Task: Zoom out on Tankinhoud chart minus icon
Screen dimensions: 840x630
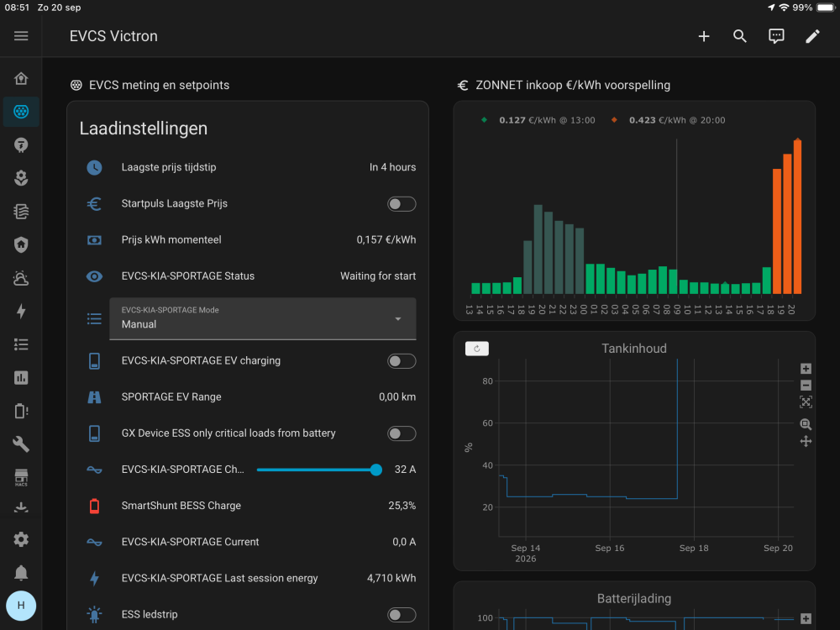Action: (x=806, y=386)
